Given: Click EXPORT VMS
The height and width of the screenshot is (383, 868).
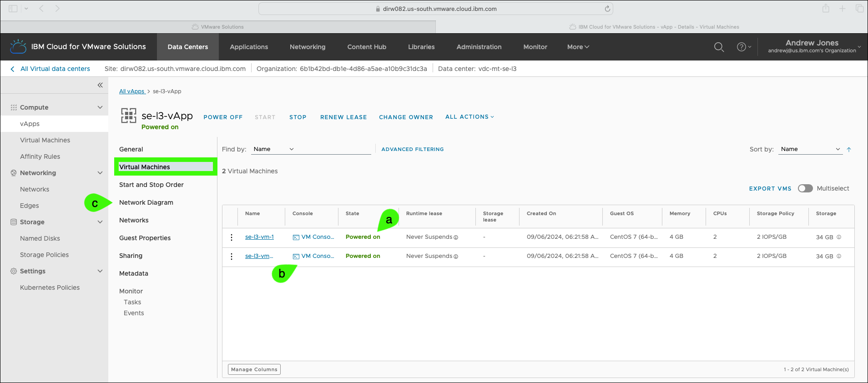Looking at the screenshot, I should (770, 188).
